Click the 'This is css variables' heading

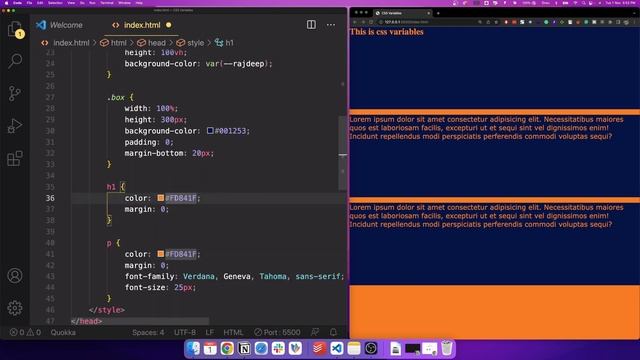[x=387, y=32]
